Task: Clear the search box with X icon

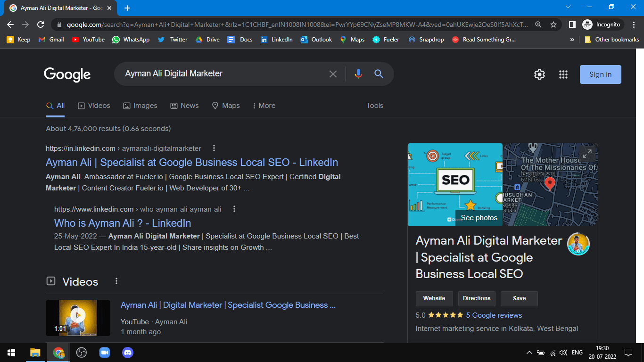Action: pyautogui.click(x=333, y=74)
